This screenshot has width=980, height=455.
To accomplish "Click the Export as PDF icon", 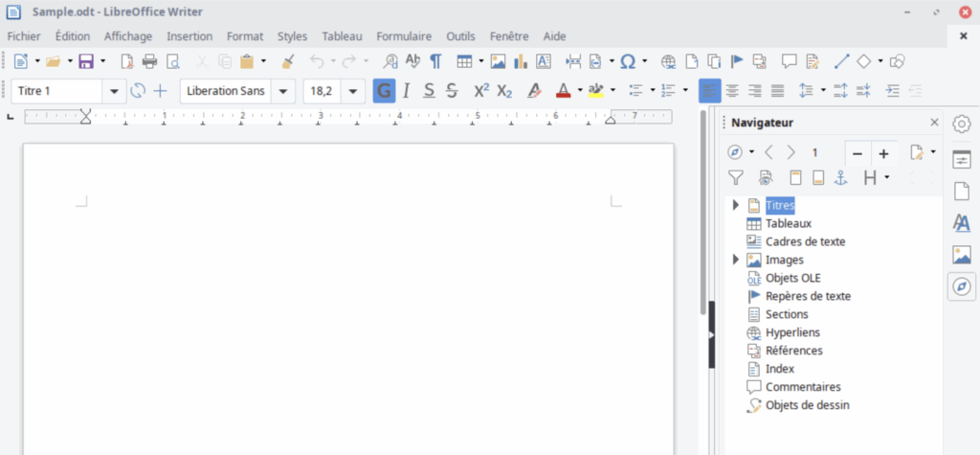I will click(127, 61).
